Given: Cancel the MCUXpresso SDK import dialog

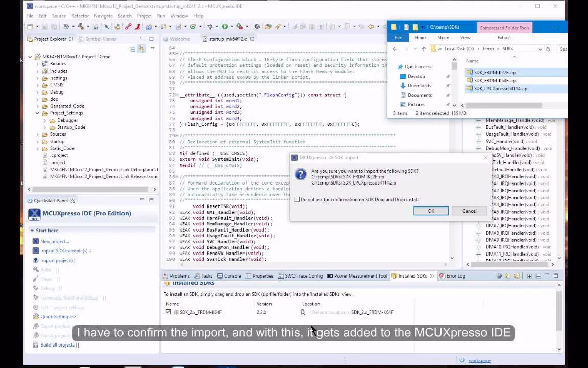Looking at the screenshot, I should (x=469, y=211).
